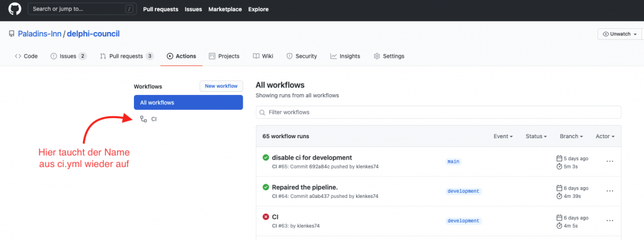Focus the Filter workflows input field

point(438,112)
